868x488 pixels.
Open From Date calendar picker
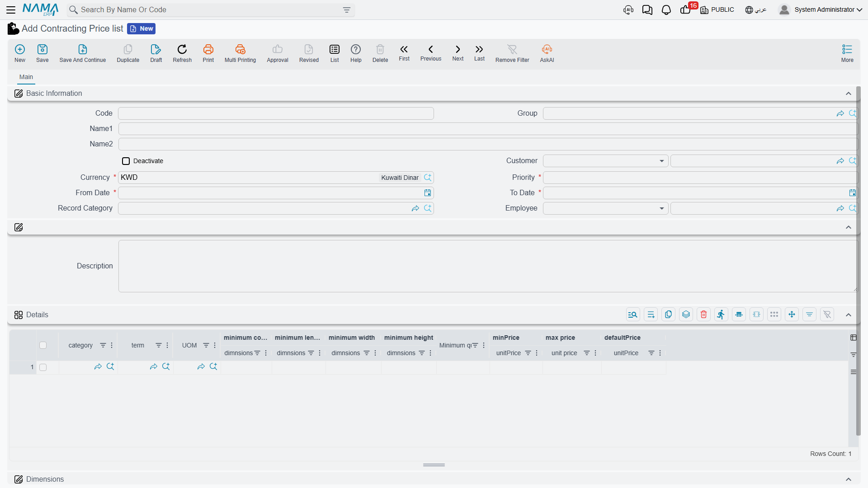coord(428,193)
